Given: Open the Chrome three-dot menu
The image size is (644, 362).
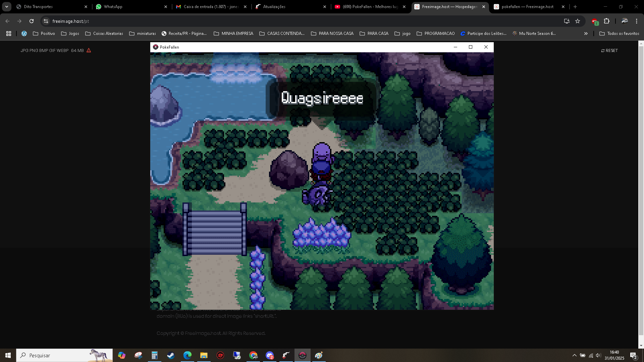Looking at the screenshot, I should tap(637, 21).
